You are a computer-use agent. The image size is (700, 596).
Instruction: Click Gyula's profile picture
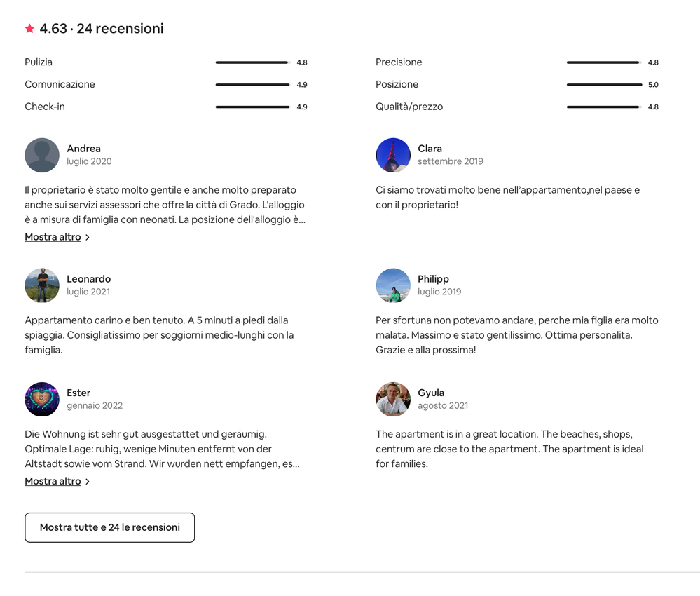click(x=393, y=399)
